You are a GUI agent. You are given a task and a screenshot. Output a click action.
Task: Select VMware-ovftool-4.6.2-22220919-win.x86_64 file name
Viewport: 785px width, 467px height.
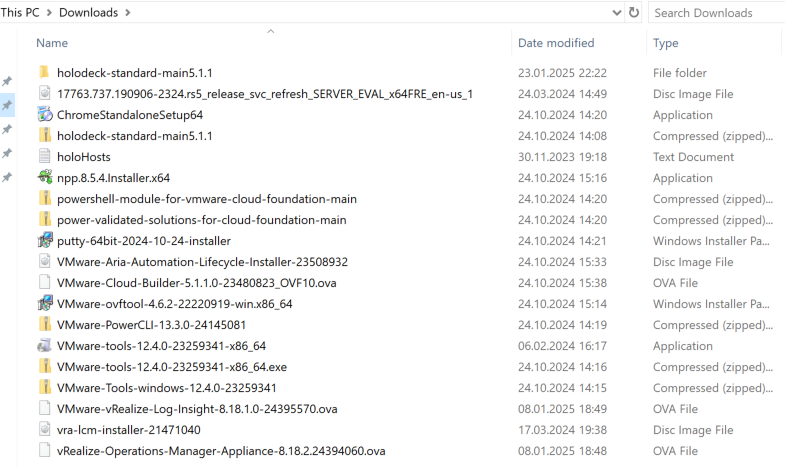[175, 304]
